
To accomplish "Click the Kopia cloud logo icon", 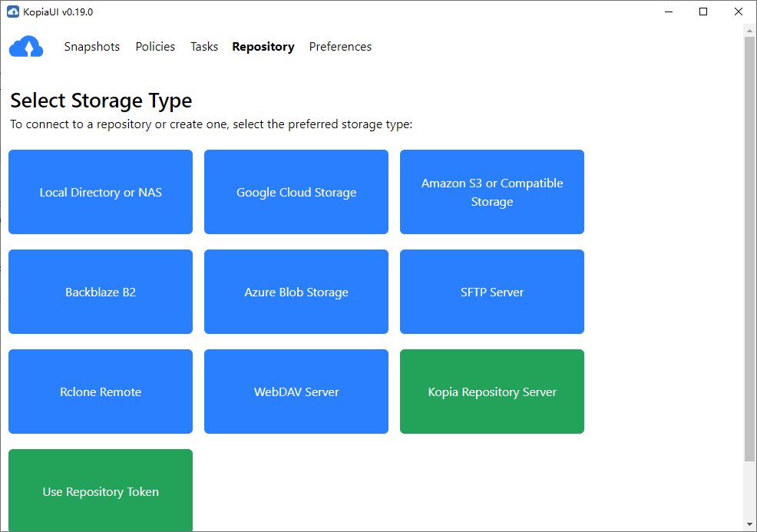I will pos(26,47).
